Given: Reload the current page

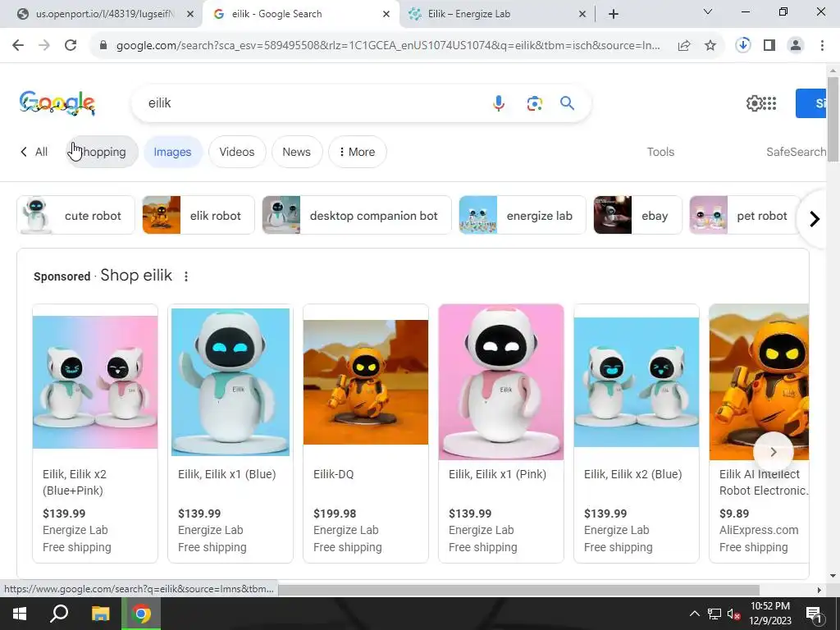Looking at the screenshot, I should pyautogui.click(x=71, y=46).
